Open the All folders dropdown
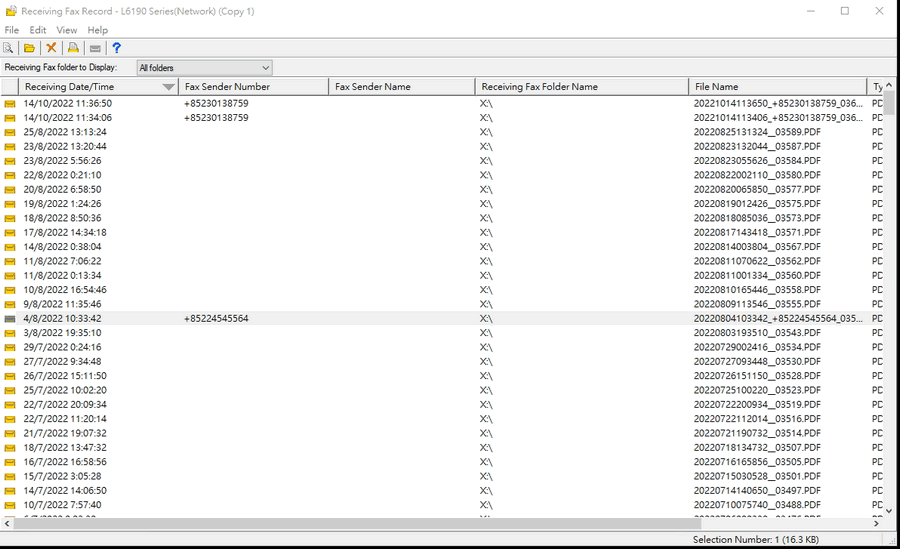Viewport: 900px width, 549px height. [x=204, y=68]
